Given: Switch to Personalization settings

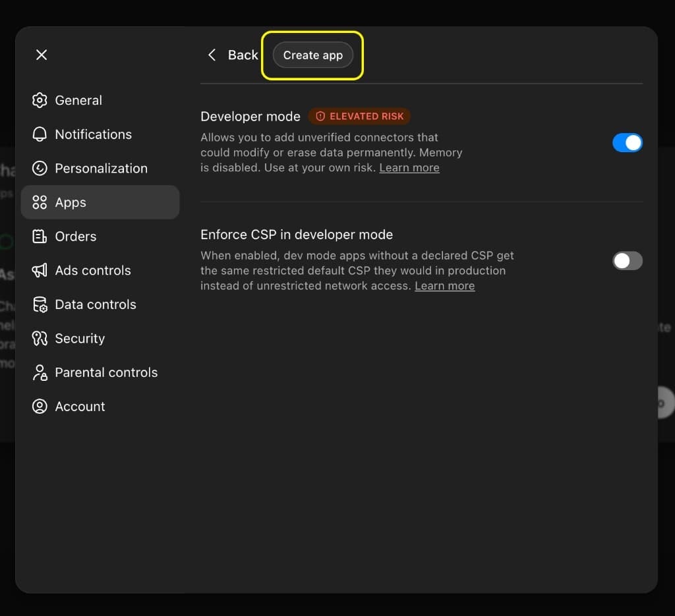Looking at the screenshot, I should point(100,168).
